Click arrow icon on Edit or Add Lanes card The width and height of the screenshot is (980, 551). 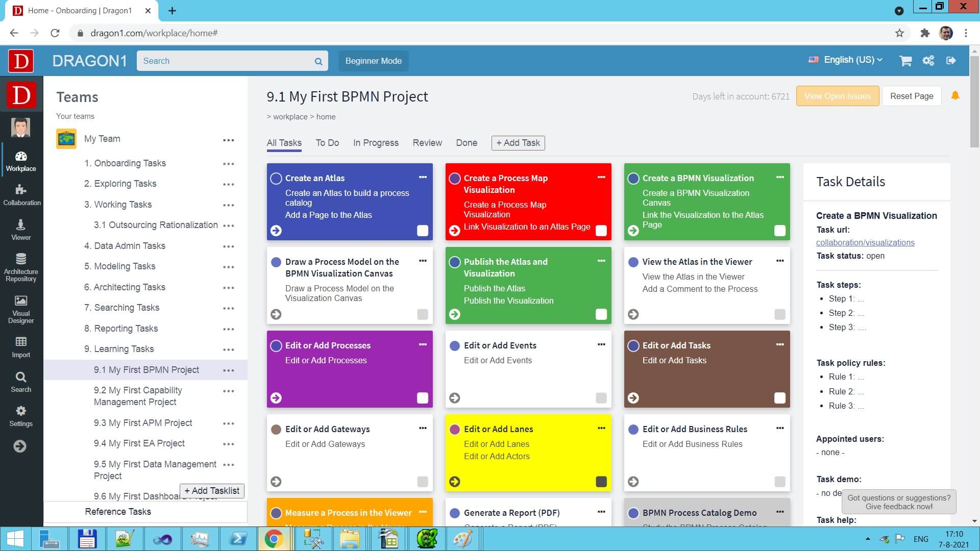(x=454, y=482)
